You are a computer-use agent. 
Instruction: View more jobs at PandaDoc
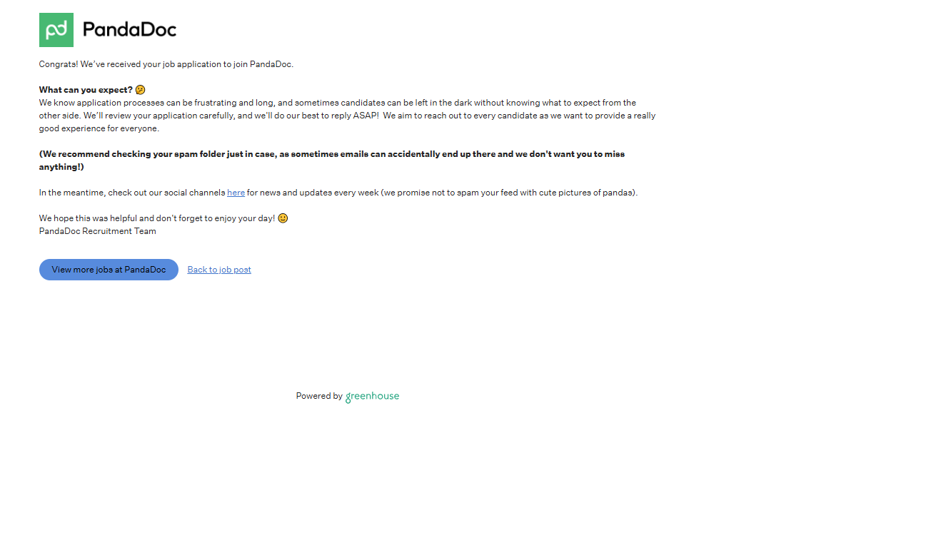tap(109, 270)
